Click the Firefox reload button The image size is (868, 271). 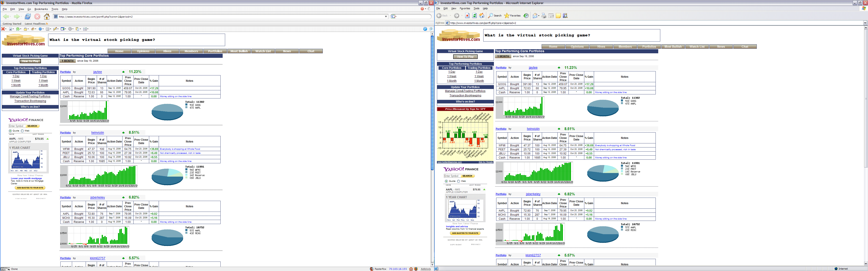point(28,16)
